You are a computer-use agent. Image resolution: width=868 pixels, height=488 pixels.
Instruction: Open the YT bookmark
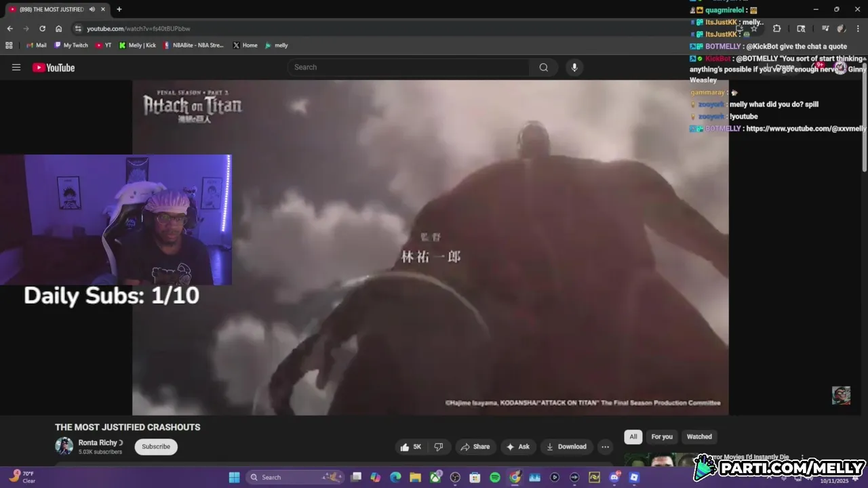tap(104, 45)
